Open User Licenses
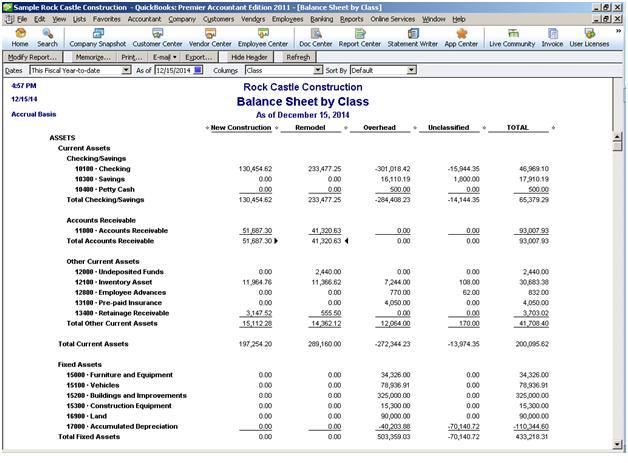Screen dimensions: 628x463 pyautogui.click(x=589, y=38)
